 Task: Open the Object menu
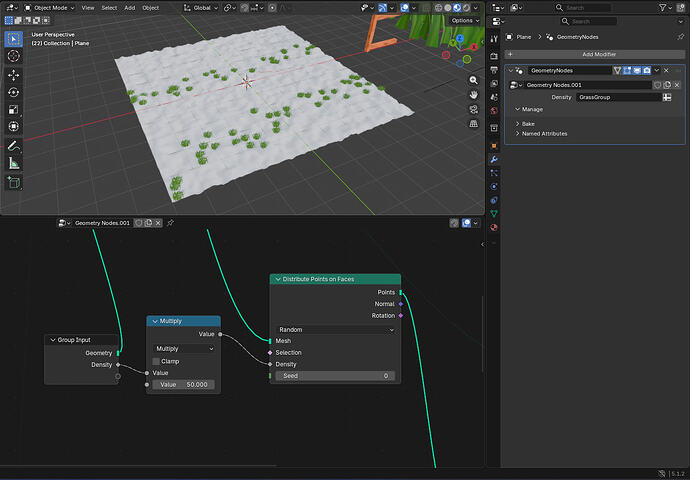click(150, 8)
